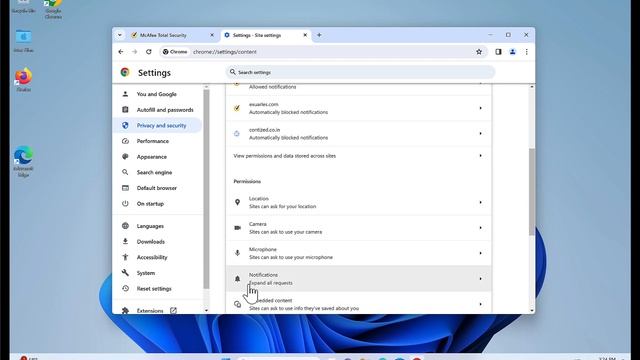Go back with the browser back arrow
This screenshot has width=640, height=360.
pyautogui.click(x=121, y=52)
